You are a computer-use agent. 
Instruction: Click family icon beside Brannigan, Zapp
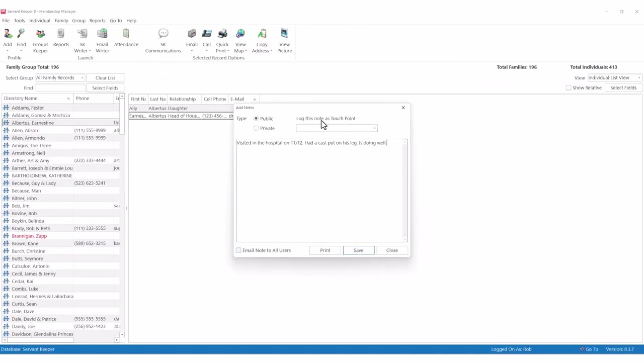pyautogui.click(x=6, y=236)
